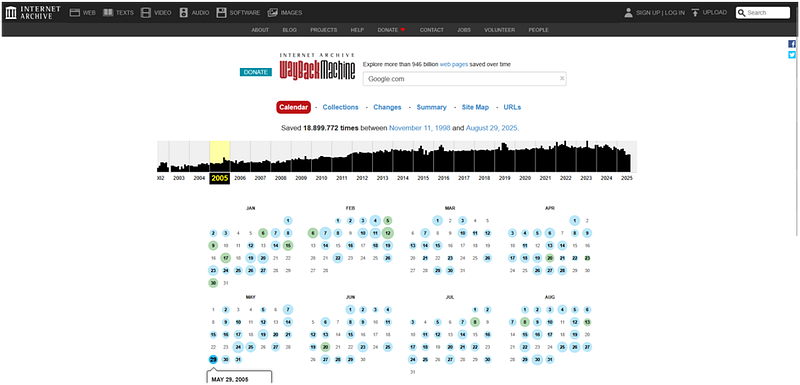
Task: Select year 2010 on the timeline
Action: click(x=321, y=178)
